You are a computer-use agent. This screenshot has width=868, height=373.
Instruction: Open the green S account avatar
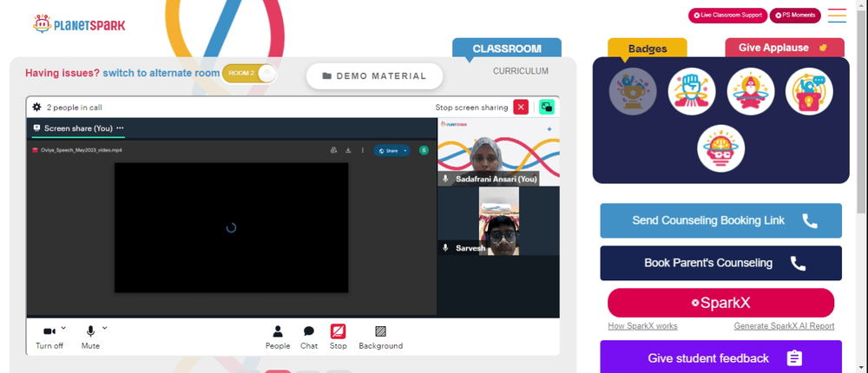click(x=424, y=150)
